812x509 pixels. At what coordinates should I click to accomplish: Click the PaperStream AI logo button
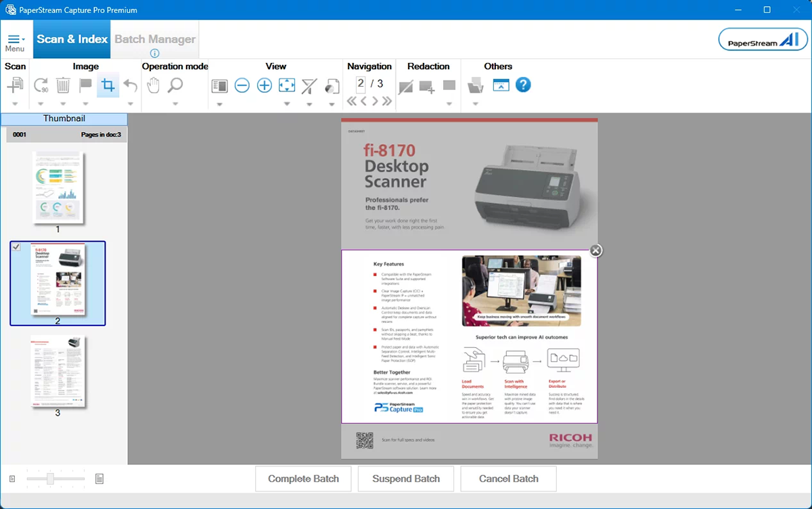coord(763,39)
